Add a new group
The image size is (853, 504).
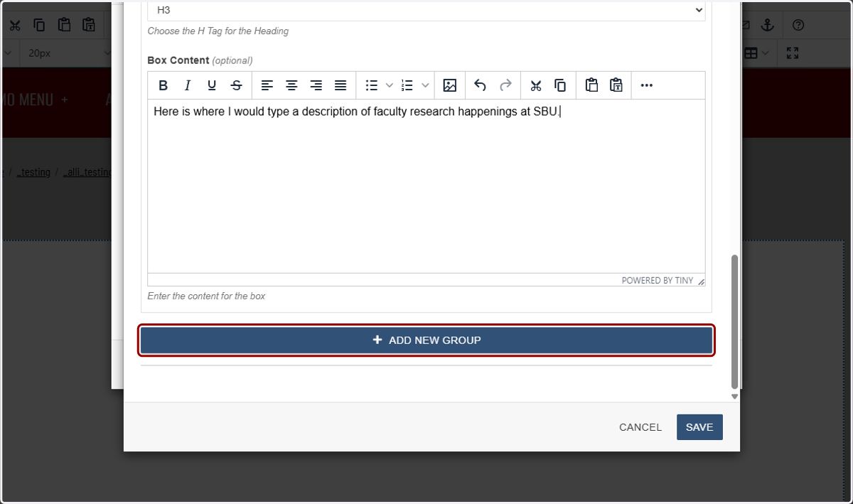pos(426,340)
